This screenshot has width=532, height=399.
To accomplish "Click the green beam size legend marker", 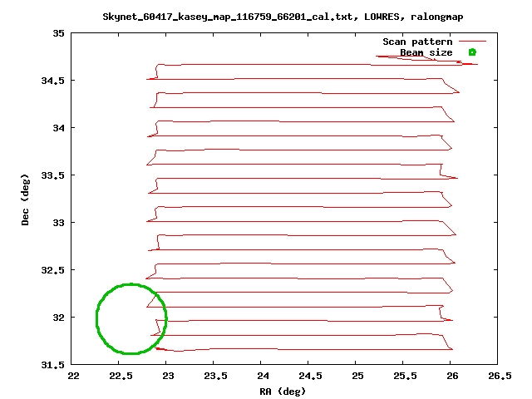I will click(472, 52).
